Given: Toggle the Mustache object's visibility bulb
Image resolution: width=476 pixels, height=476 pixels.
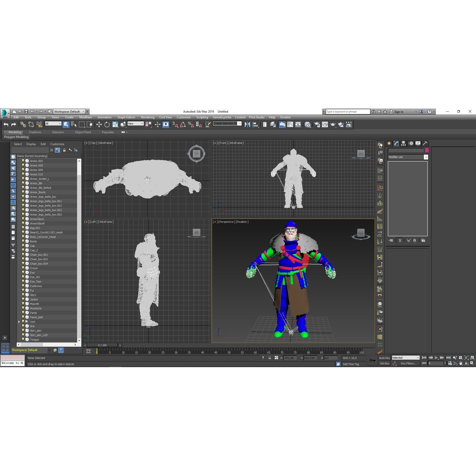Looking at the screenshot, I should (x=23, y=308).
